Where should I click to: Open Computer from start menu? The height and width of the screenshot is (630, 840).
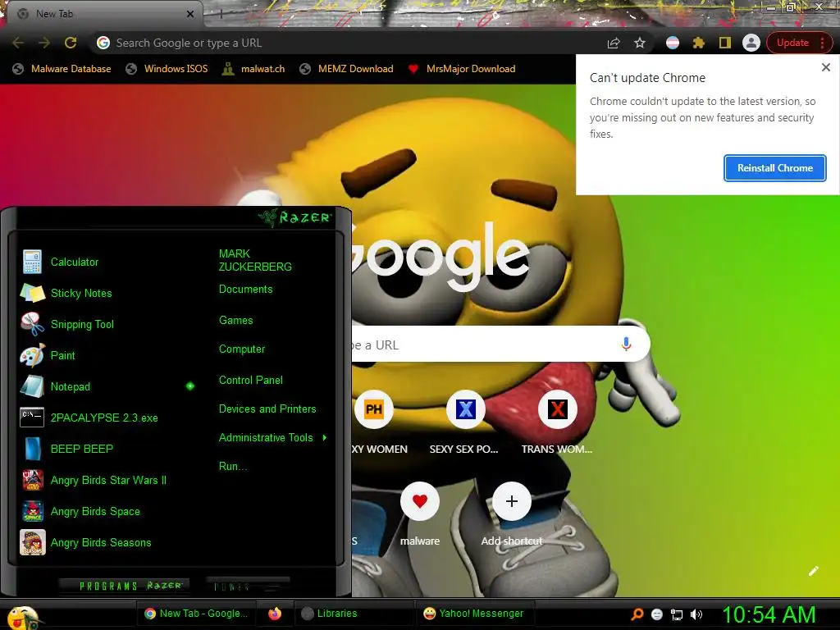[242, 349]
